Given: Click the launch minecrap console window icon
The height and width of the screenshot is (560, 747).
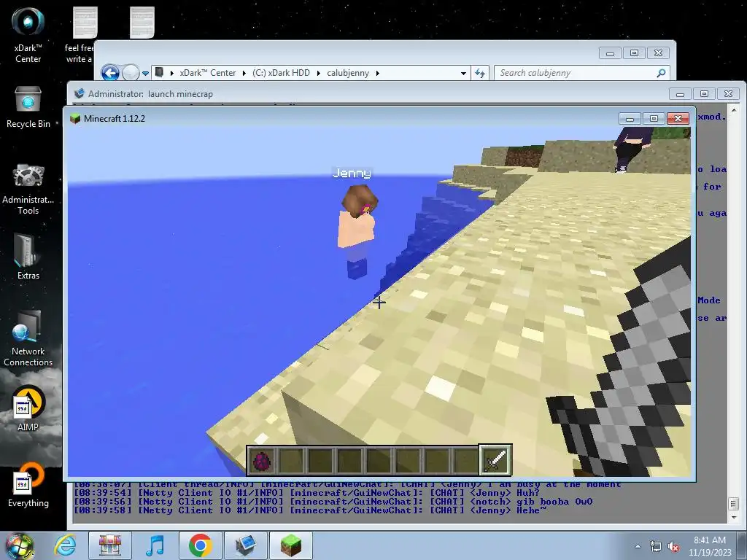Looking at the screenshot, I should click(79, 93).
